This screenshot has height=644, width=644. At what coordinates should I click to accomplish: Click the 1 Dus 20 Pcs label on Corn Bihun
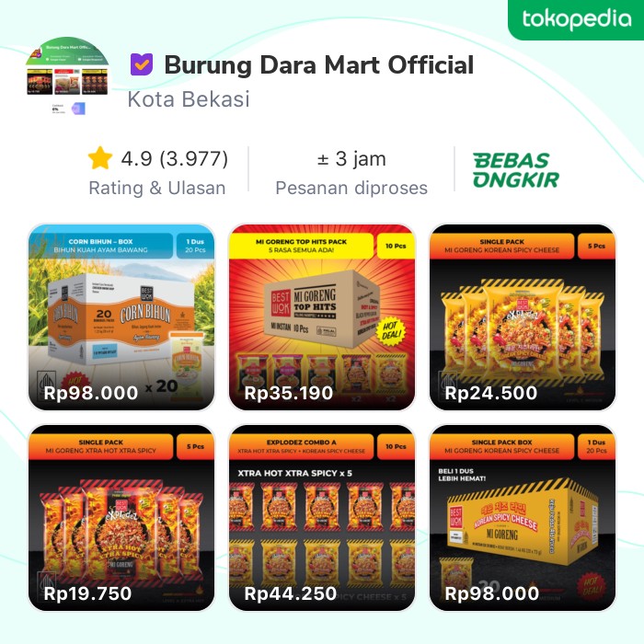coord(195,246)
